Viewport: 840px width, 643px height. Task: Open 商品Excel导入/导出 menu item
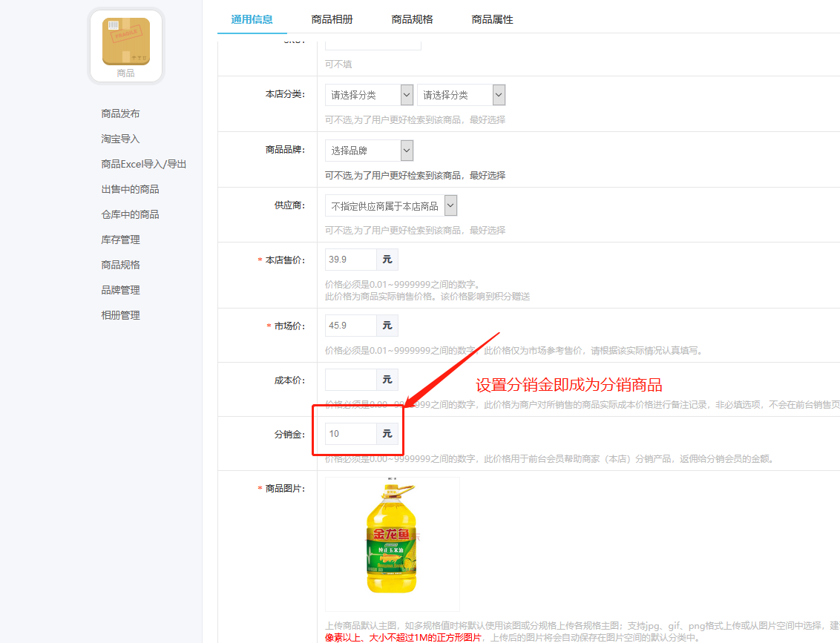[143, 164]
